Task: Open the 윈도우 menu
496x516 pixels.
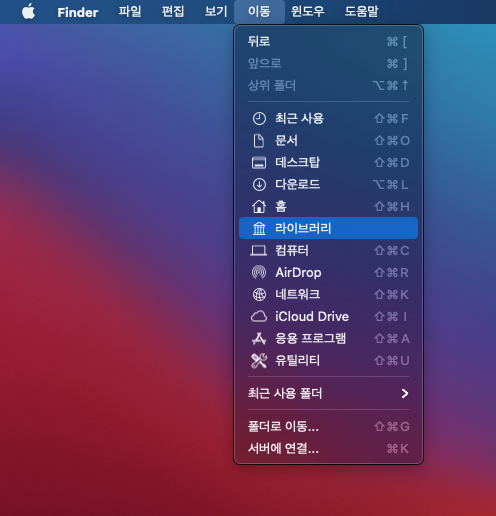Action: point(307,12)
